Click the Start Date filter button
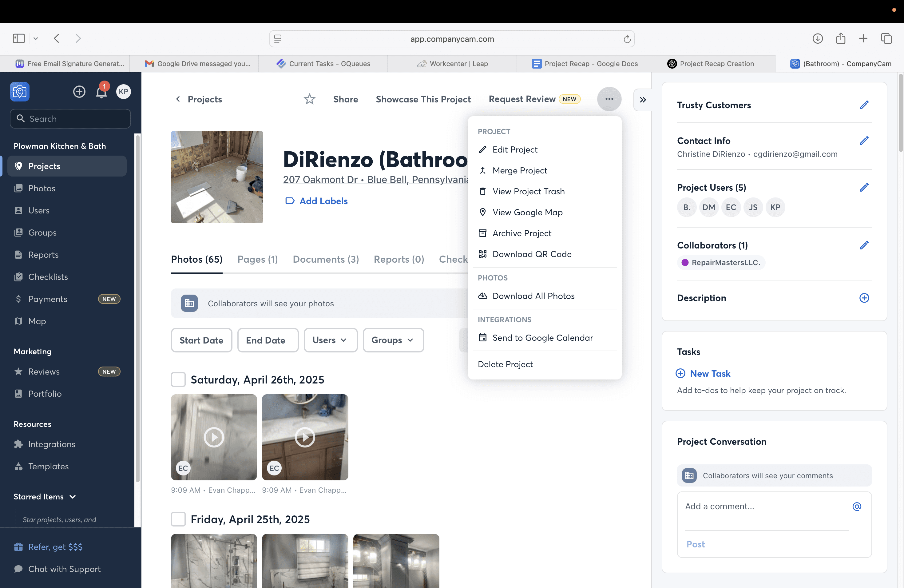904x588 pixels. (x=201, y=340)
